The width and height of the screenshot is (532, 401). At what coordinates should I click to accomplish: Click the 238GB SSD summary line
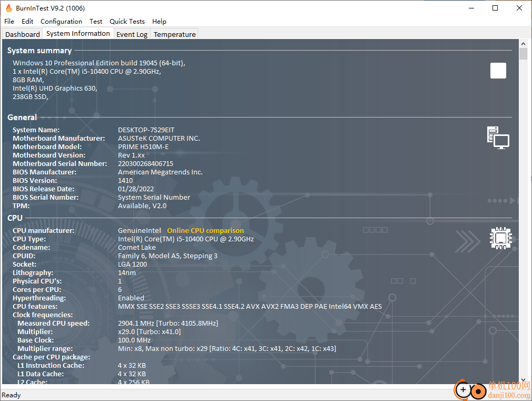coord(30,97)
